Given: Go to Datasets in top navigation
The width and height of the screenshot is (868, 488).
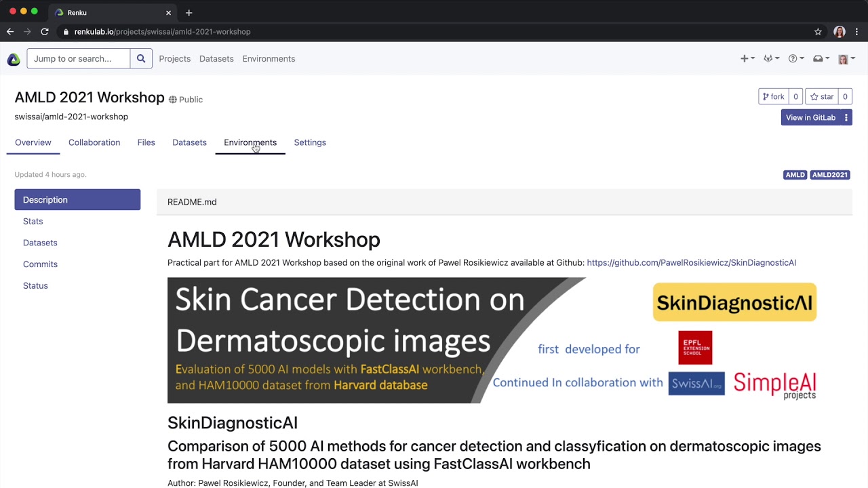Looking at the screenshot, I should point(216,59).
